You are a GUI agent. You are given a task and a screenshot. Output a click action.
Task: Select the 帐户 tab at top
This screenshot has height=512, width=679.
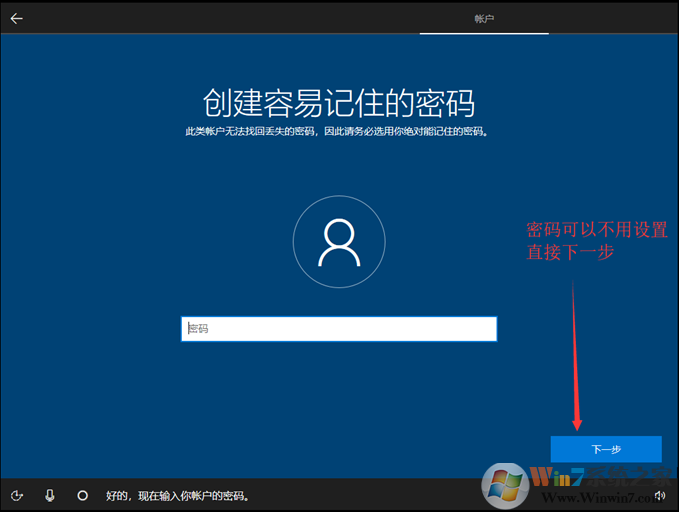coord(484,18)
